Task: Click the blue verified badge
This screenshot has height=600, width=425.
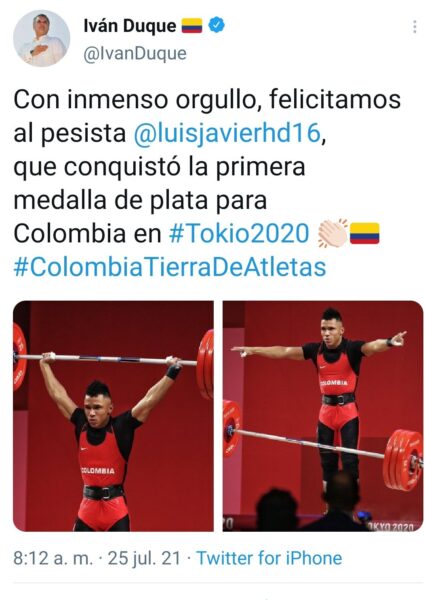Action: click(217, 25)
